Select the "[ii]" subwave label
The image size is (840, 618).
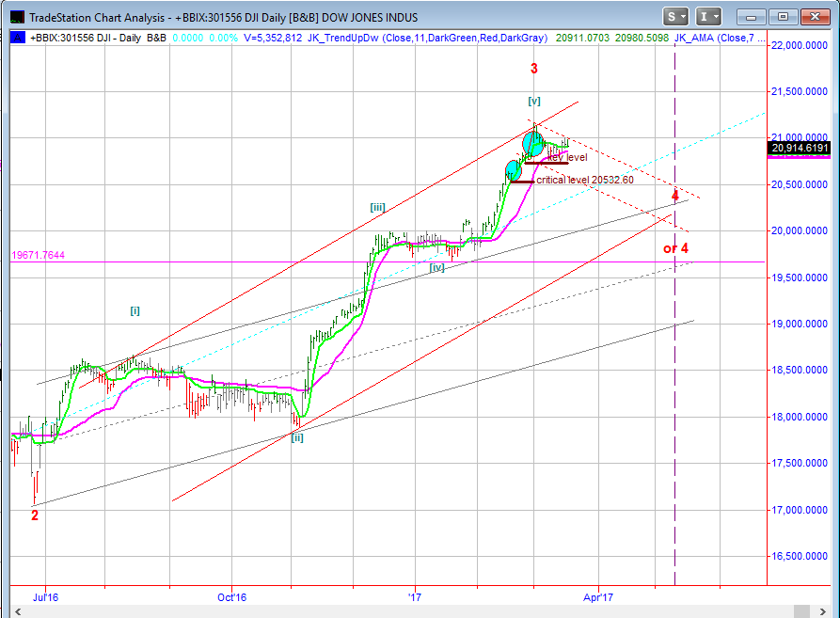tap(297, 437)
